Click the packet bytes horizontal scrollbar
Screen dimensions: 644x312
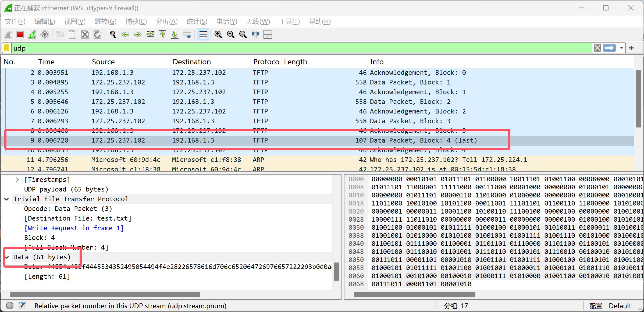(x=414, y=295)
